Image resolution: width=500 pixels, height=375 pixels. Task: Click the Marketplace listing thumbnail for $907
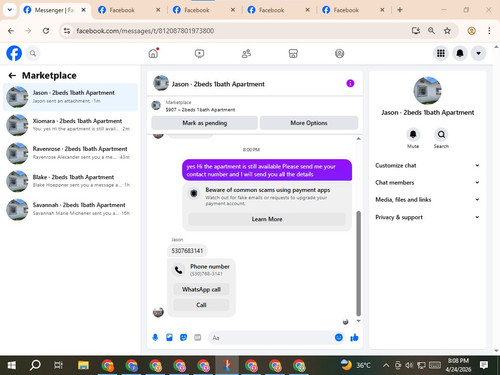[x=156, y=105]
